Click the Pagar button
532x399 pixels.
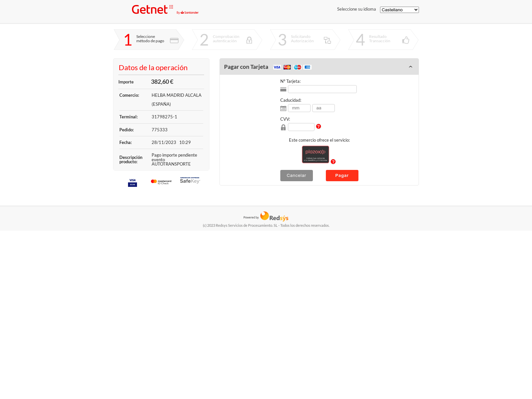[x=342, y=176]
